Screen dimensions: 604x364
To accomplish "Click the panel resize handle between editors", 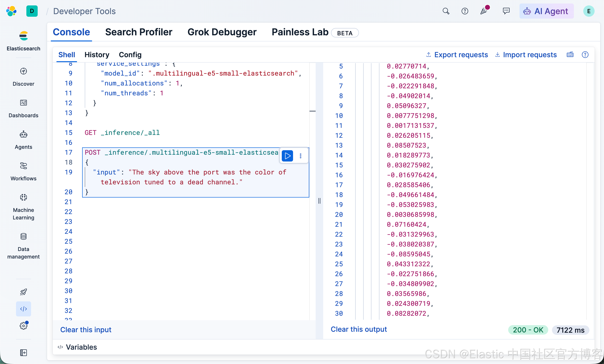I will point(319,201).
